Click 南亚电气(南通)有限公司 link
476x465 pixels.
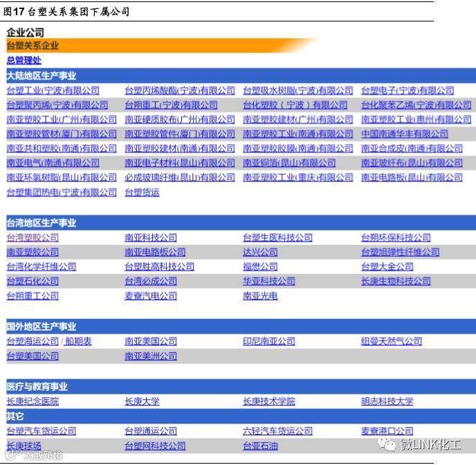pos(53,163)
